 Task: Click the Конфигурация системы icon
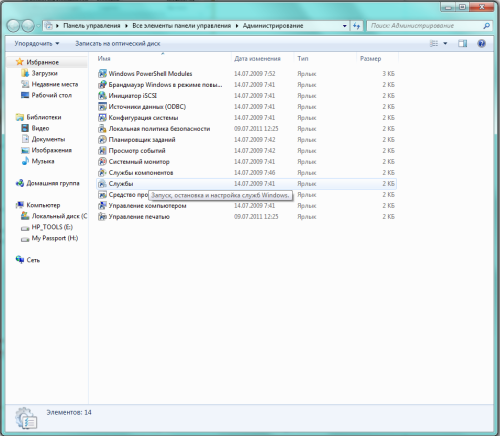tap(102, 118)
